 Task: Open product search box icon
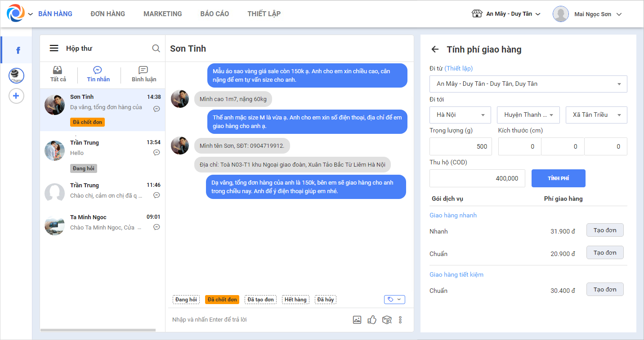pos(387,320)
